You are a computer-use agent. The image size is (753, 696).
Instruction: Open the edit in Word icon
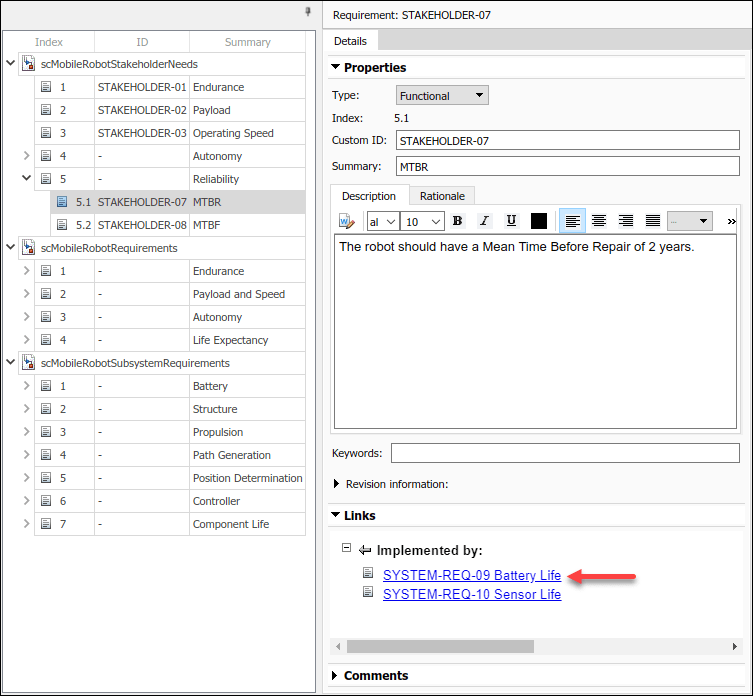tap(347, 221)
